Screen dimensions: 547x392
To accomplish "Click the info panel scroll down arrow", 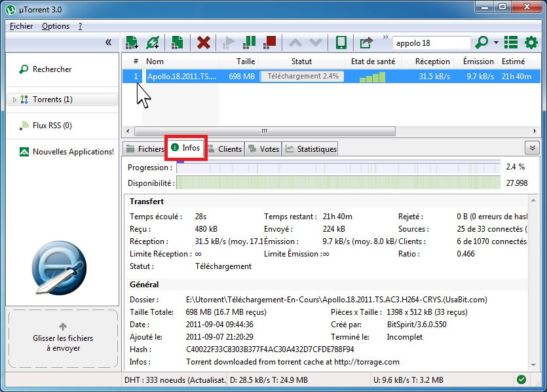I will [x=533, y=365].
